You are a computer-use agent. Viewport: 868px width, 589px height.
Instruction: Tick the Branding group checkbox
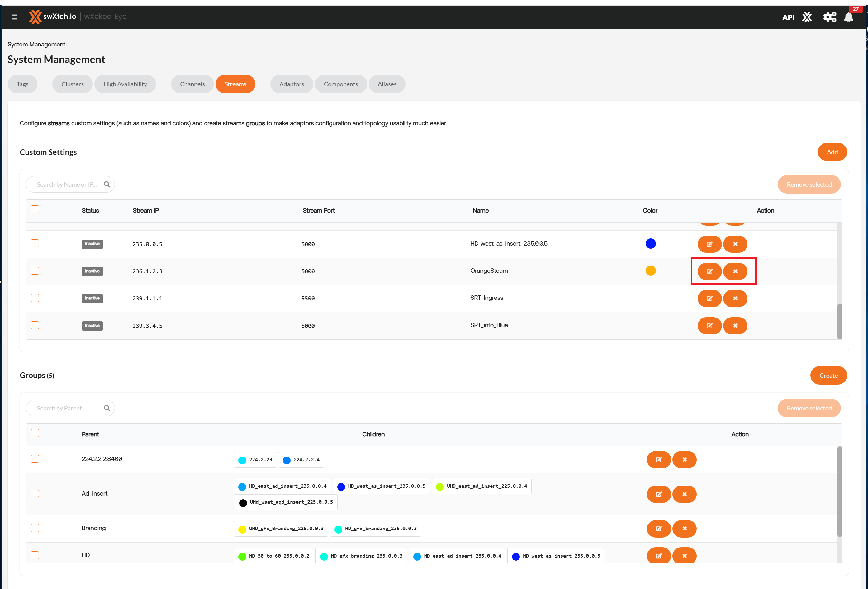click(35, 528)
